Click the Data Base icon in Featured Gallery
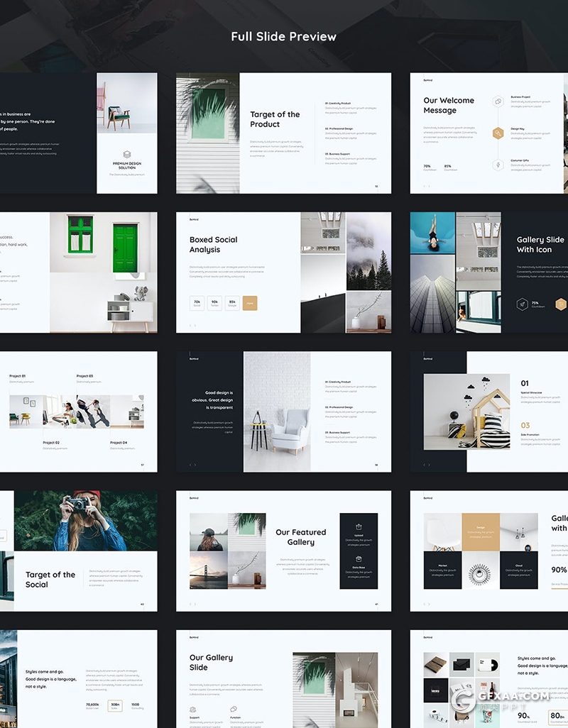568x728 pixels. (x=359, y=559)
